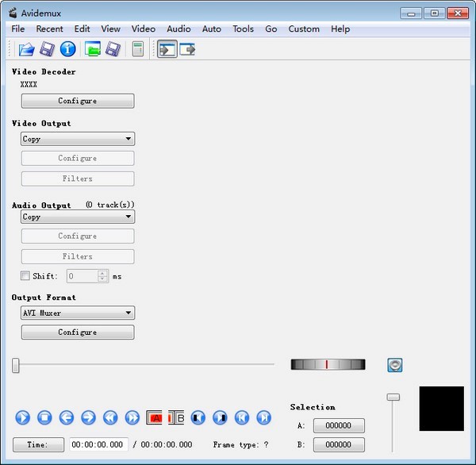
Task: Toggle the output video view mode
Action: point(187,49)
